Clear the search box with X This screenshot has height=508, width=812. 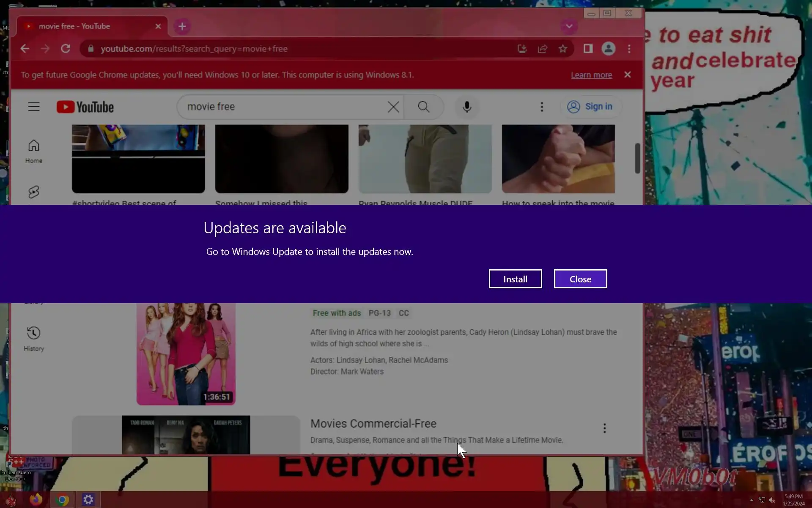point(393,107)
